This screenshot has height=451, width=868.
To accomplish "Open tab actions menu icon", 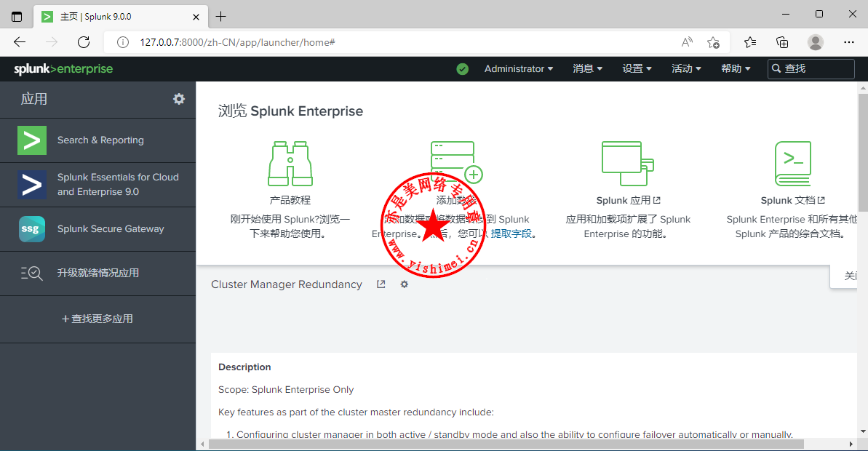I will [17, 17].
